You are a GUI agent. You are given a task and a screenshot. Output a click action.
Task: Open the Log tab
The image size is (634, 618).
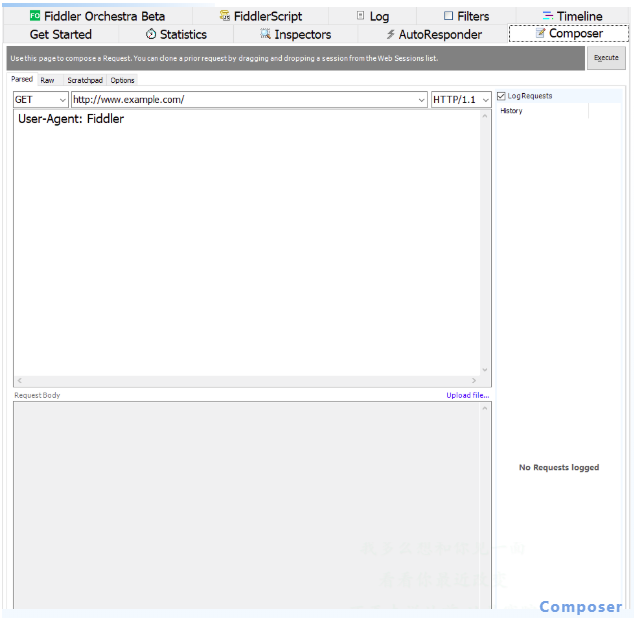(x=373, y=16)
